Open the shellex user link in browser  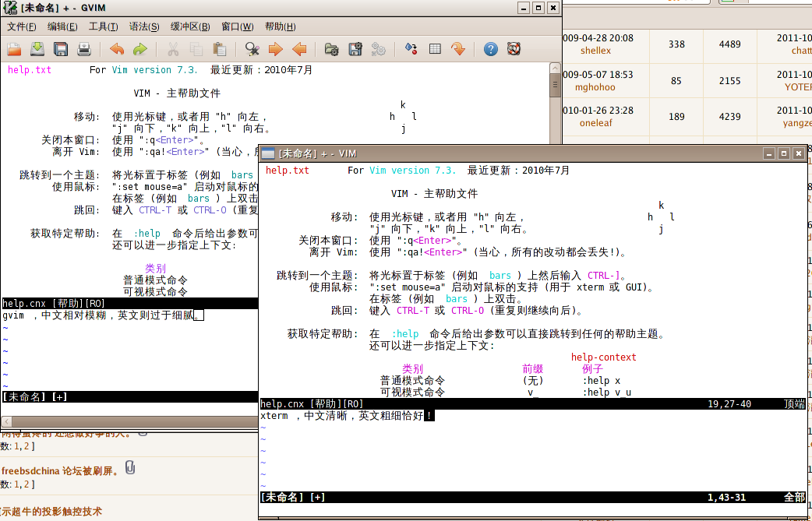(x=595, y=50)
